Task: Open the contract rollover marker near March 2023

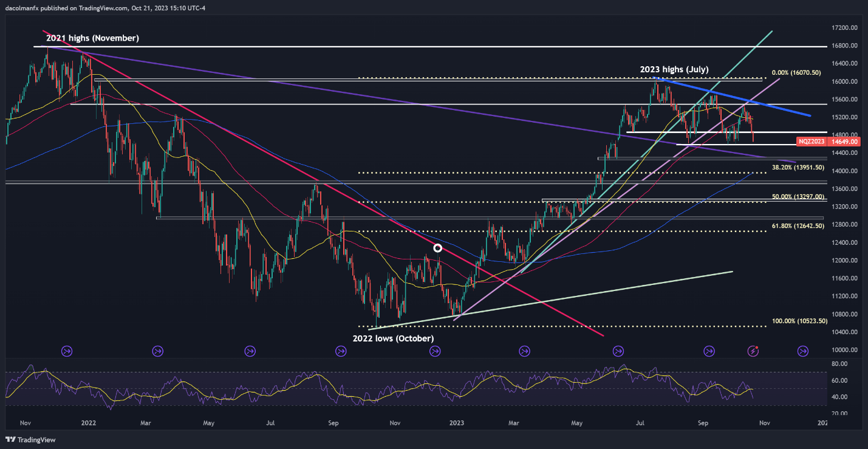Action: pyautogui.click(x=525, y=351)
